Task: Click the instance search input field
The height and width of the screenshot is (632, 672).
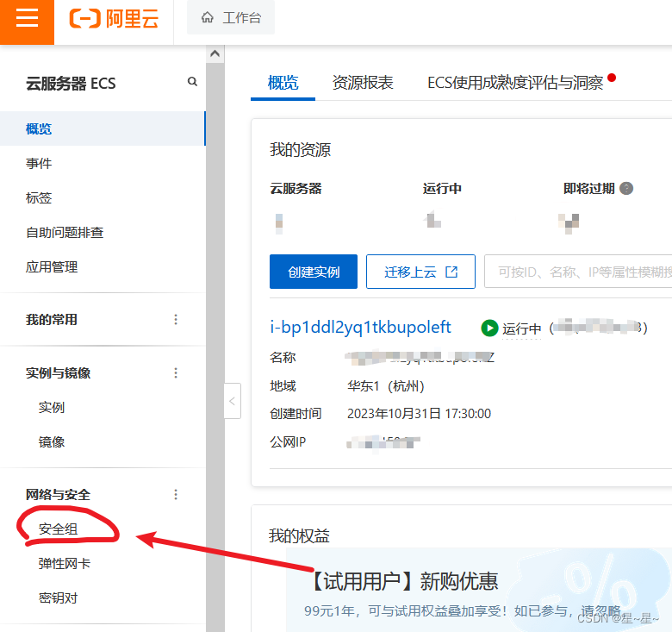Action: pos(578,272)
